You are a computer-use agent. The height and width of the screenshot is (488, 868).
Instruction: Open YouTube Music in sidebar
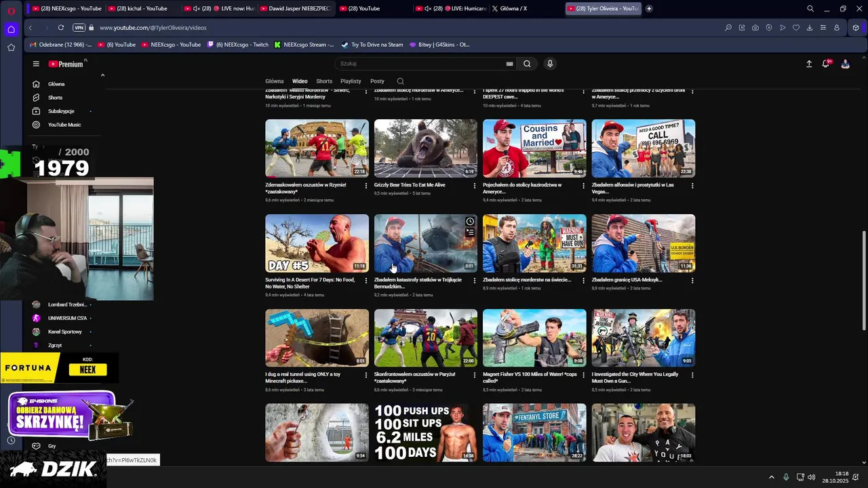[x=64, y=125]
